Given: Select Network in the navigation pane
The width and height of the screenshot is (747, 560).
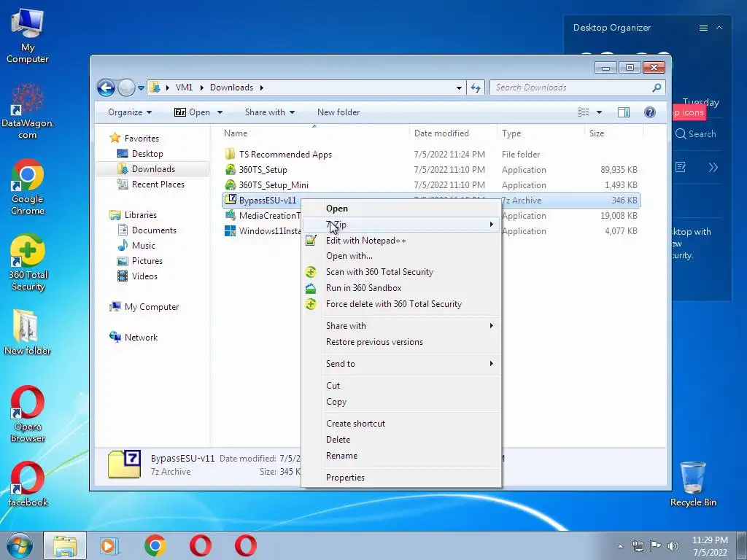Looking at the screenshot, I should point(141,338).
